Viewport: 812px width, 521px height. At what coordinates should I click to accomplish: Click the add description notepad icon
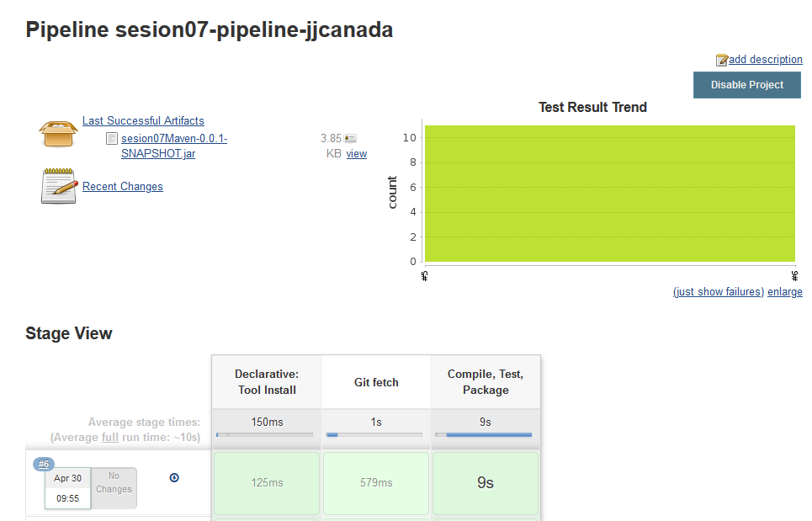[x=721, y=60]
